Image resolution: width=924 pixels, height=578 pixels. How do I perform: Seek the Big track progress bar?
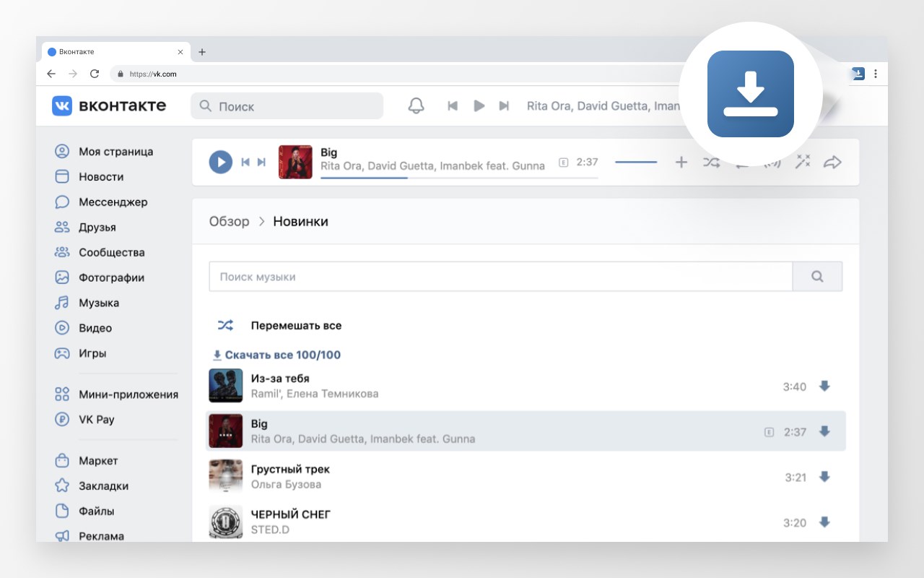(x=459, y=178)
